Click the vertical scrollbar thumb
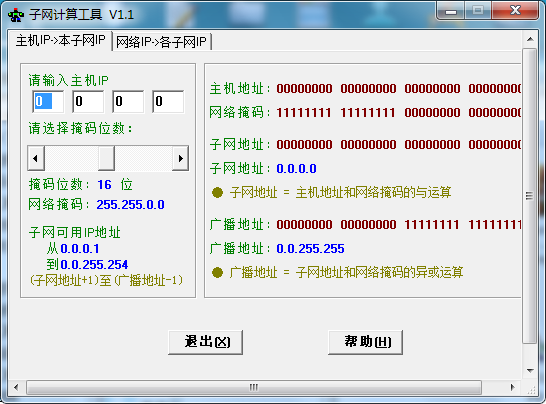Screen dimensions: 546x404 [x=530, y=196]
